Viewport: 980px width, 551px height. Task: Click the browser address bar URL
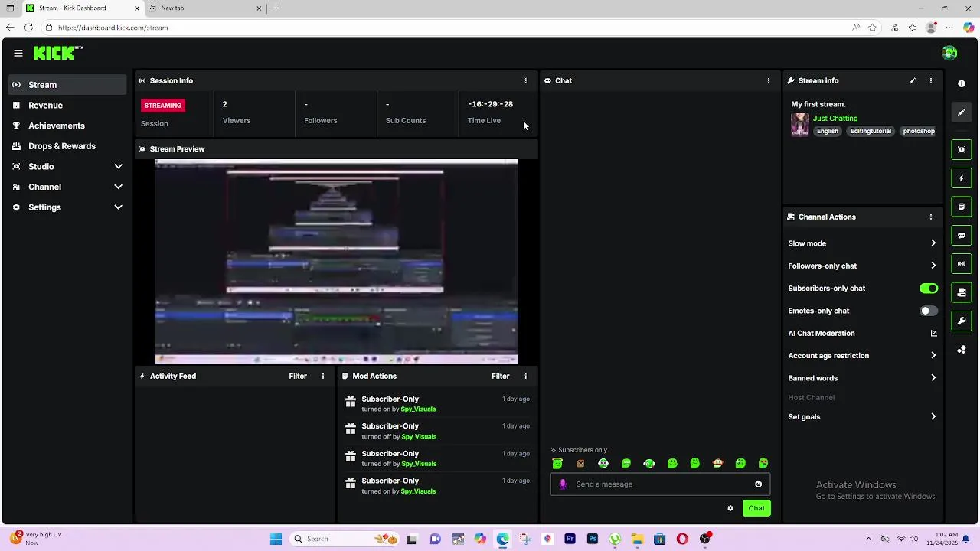[x=113, y=28]
